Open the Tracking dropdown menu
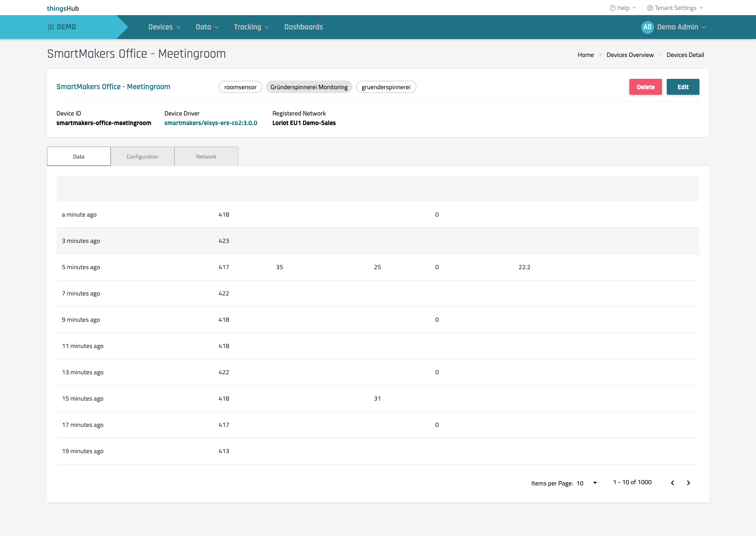This screenshot has width=756, height=536. point(251,27)
